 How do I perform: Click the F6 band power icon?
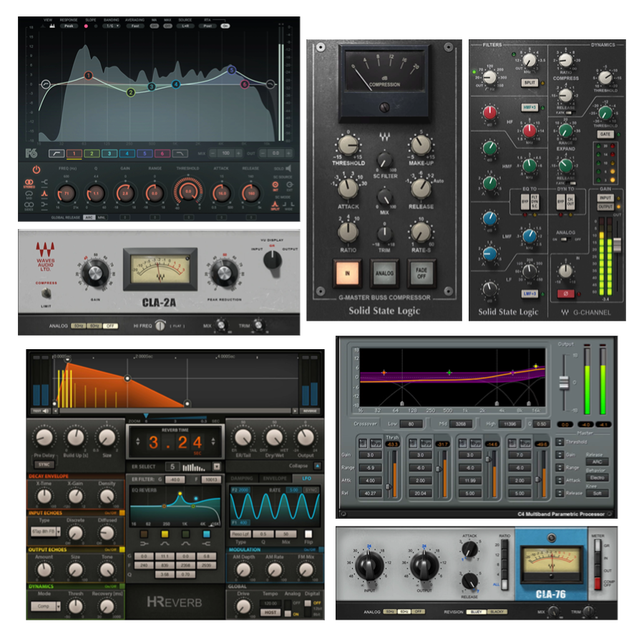36,170
